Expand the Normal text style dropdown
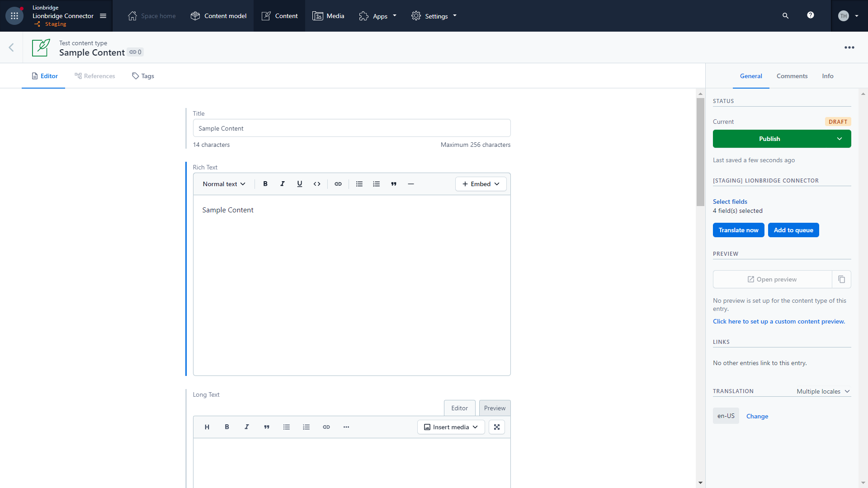 (x=224, y=183)
